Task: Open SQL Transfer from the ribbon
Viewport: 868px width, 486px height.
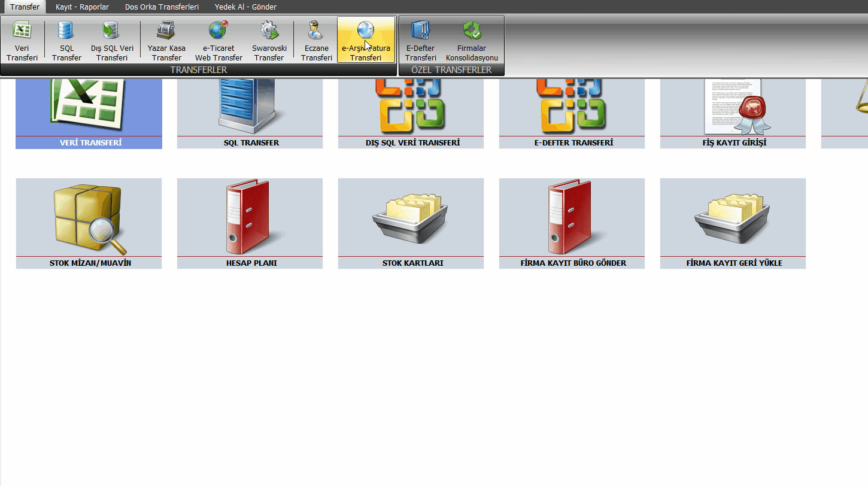Action: pyautogui.click(x=66, y=40)
